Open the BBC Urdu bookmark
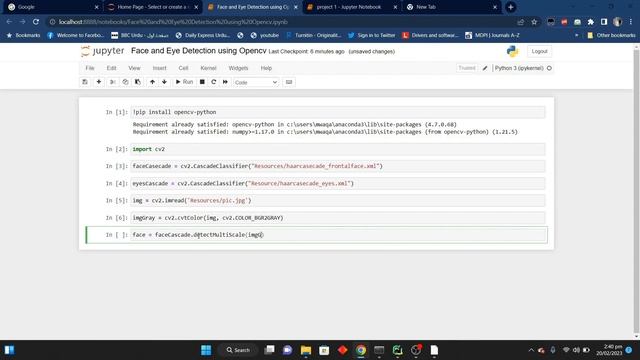This screenshot has width=640, height=360. click(140, 36)
